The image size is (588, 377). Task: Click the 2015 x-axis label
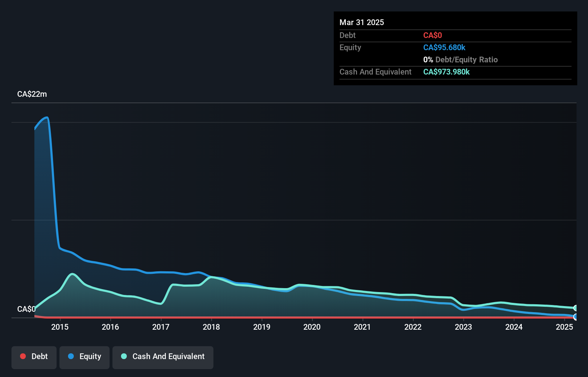coord(60,327)
